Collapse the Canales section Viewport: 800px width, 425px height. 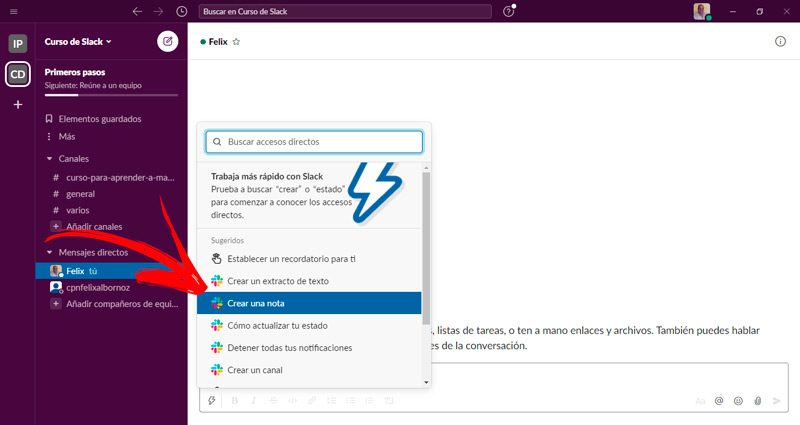pos(49,159)
